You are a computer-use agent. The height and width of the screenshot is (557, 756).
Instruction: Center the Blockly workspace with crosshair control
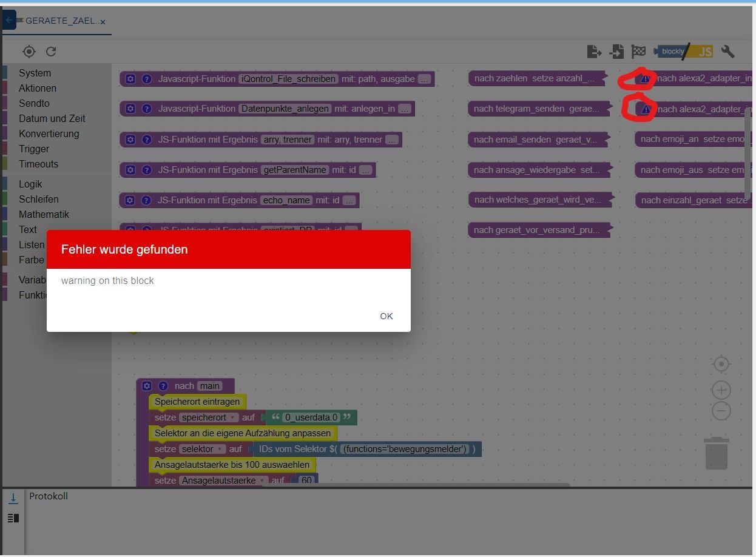click(x=721, y=364)
